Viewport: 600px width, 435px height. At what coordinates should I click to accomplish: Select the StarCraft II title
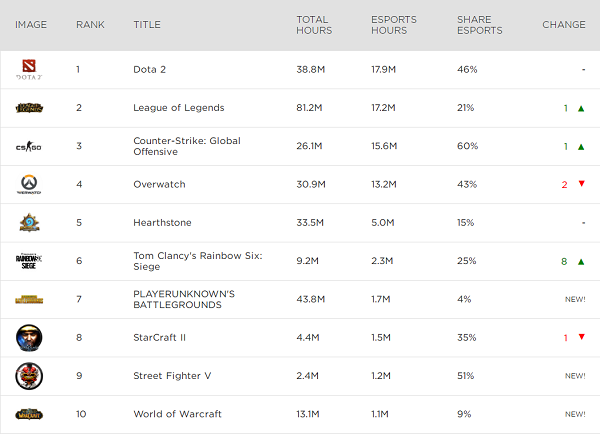[x=160, y=337]
